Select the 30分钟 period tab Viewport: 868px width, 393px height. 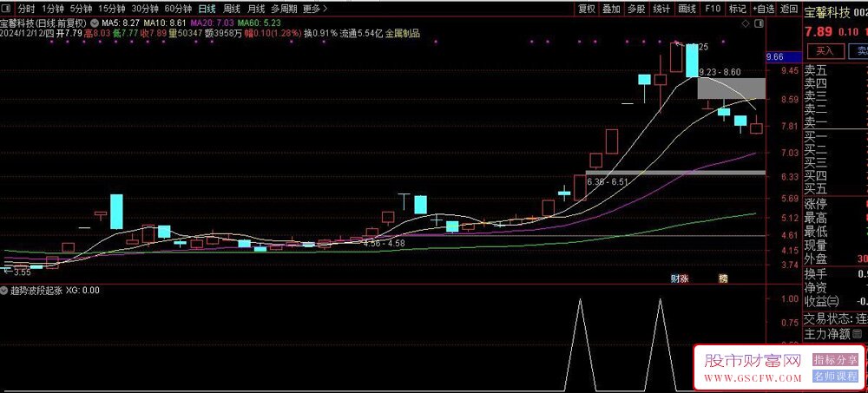145,9
